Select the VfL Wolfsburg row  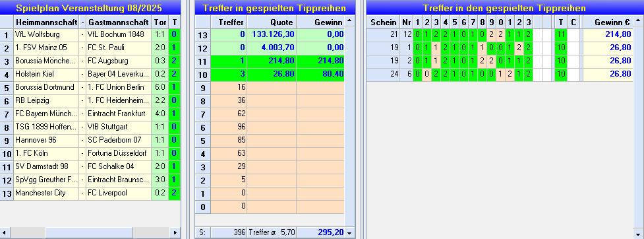[x=90, y=35]
